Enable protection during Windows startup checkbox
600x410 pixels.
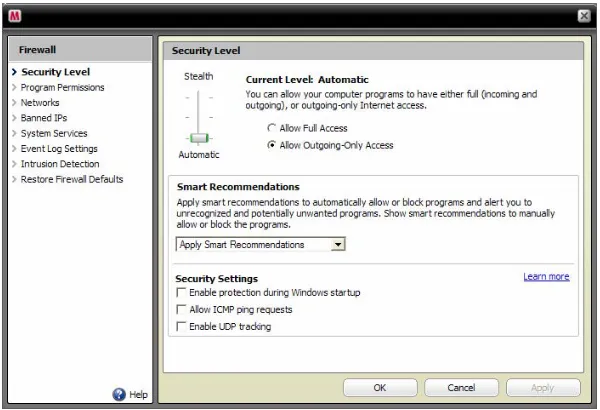pos(181,293)
